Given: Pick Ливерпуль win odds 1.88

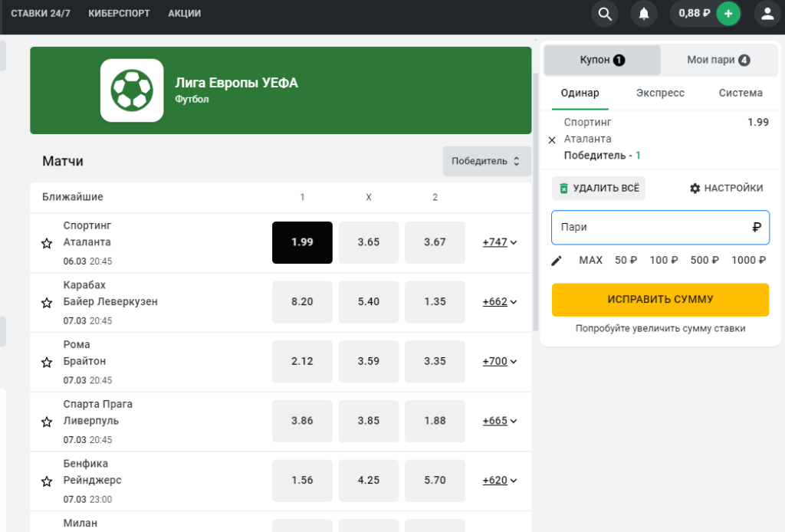Looking at the screenshot, I should click(x=435, y=421).
